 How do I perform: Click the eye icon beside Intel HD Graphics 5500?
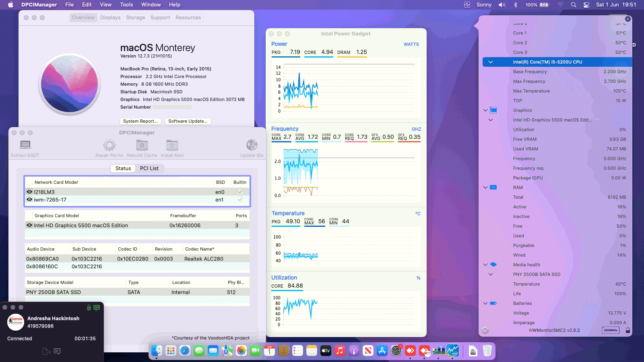[x=29, y=225]
